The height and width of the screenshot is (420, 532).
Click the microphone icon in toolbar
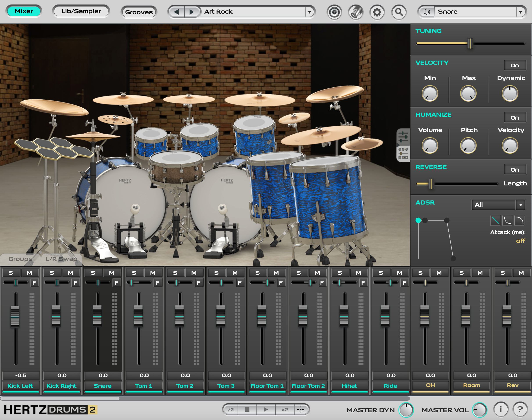356,12
